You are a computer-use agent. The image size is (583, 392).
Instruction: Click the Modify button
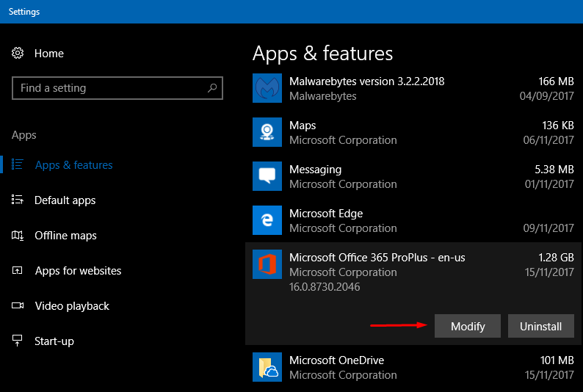tap(468, 326)
